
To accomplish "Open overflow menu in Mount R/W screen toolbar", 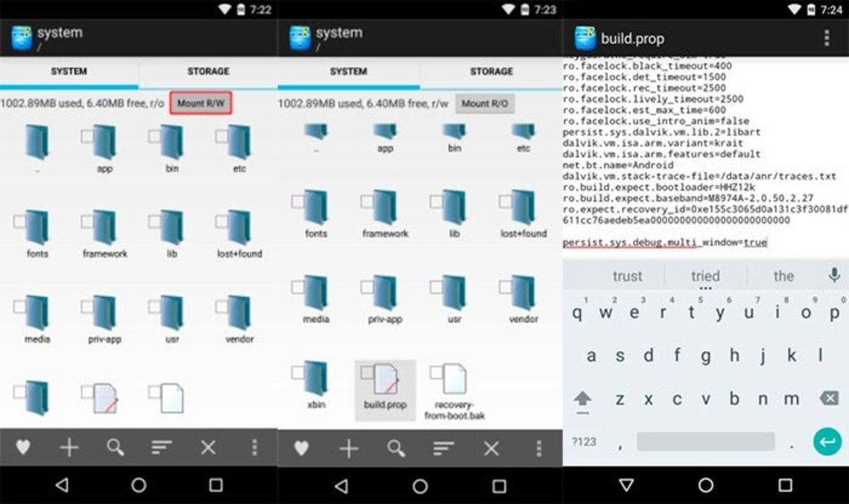I will pos(254,447).
